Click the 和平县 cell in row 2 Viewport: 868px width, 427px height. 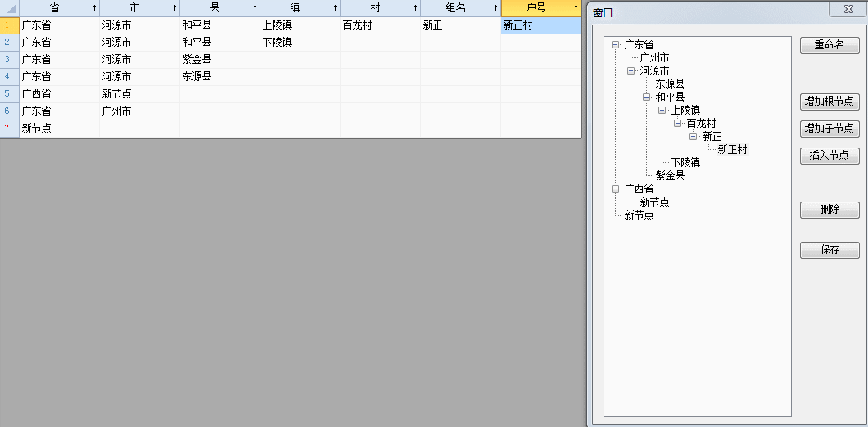(219, 42)
